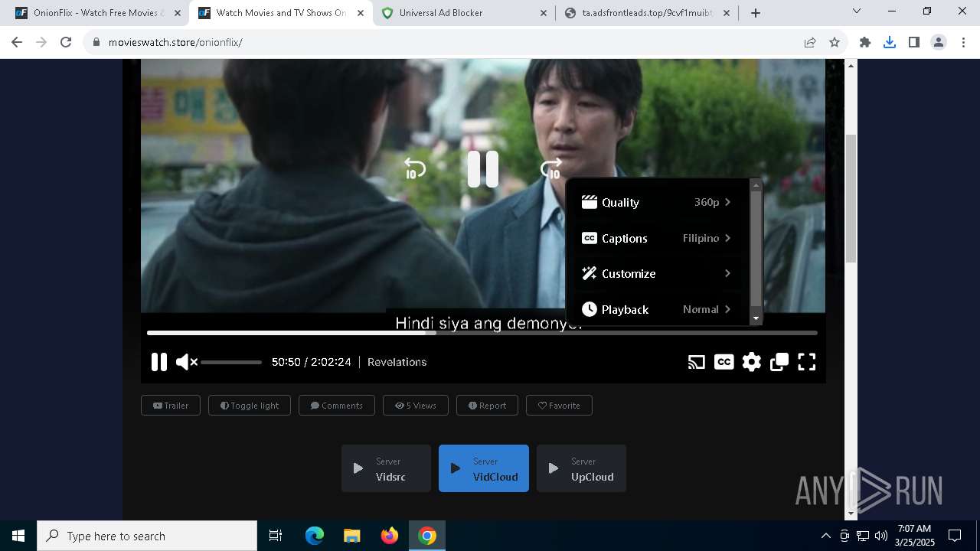Viewport: 980px width, 551px height.
Task: Reload the page
Action: tap(66, 42)
